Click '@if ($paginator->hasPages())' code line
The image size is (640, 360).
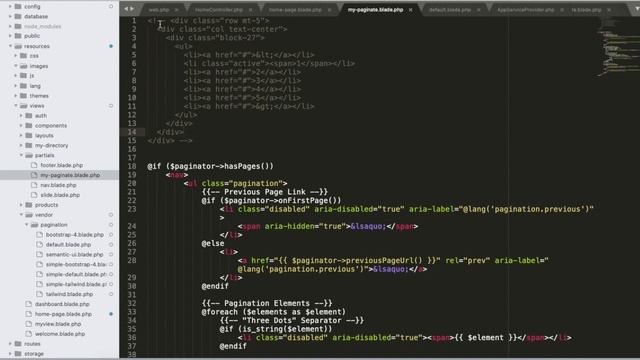(210, 166)
